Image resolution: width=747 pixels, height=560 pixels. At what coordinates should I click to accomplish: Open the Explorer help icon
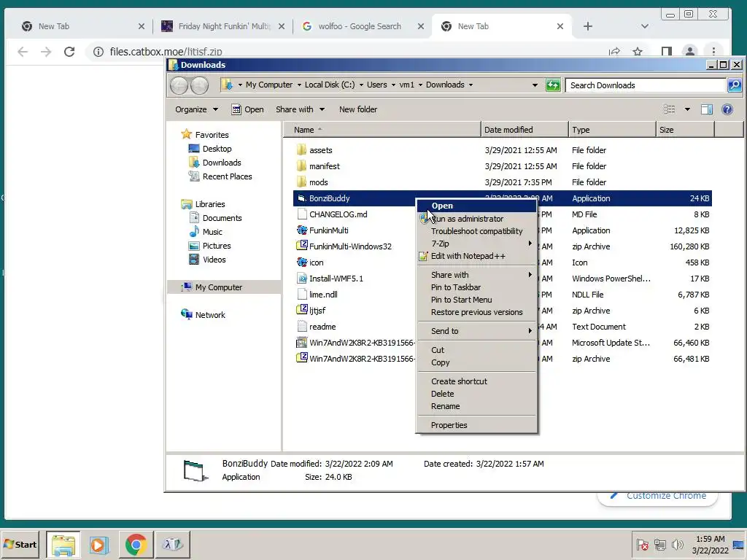[727, 109]
